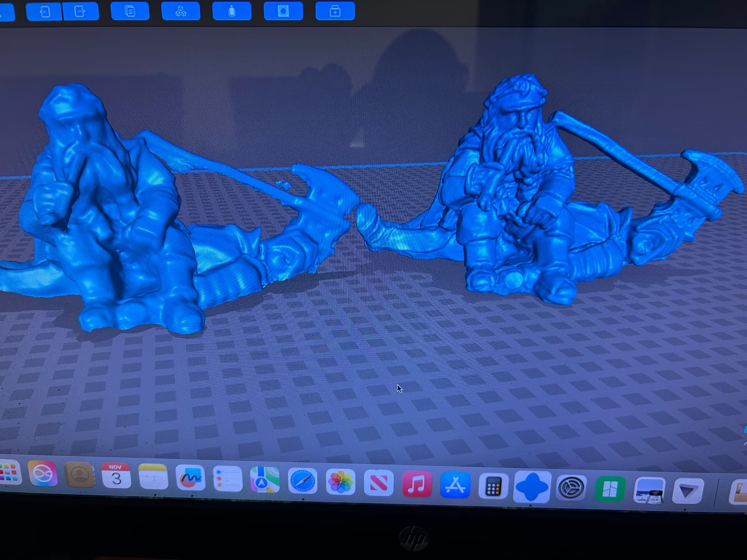This screenshot has width=747, height=560.
Task: Open Calculator from the Dock
Action: (x=493, y=486)
